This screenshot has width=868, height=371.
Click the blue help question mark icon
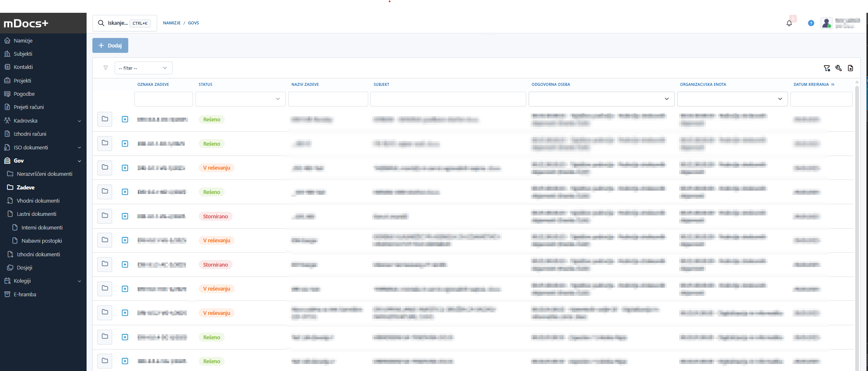point(811,23)
